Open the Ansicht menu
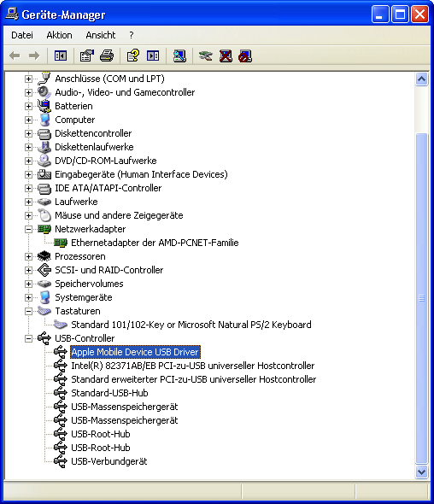 coord(100,35)
